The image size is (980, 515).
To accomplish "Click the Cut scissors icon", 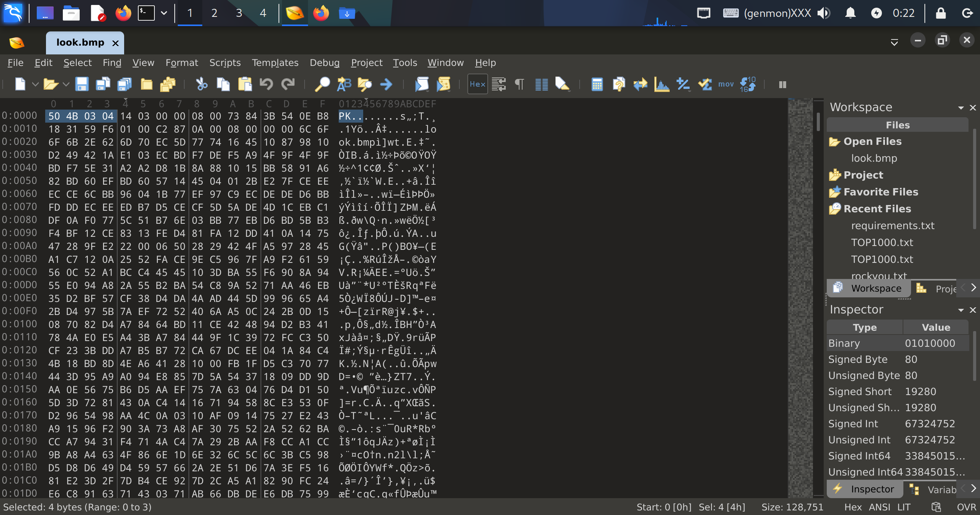I will (x=202, y=84).
